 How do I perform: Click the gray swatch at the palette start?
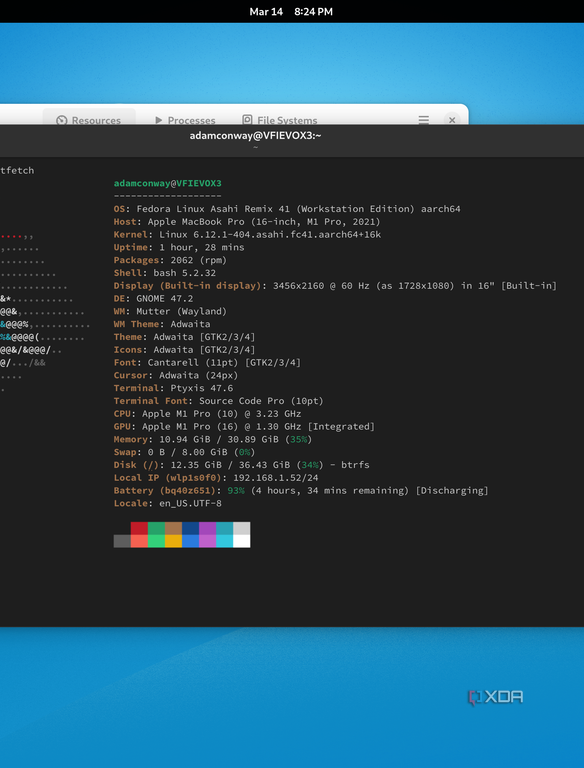click(x=122, y=541)
